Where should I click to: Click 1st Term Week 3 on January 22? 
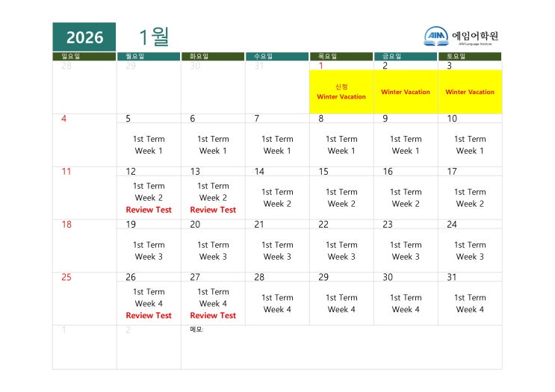pos(341,250)
